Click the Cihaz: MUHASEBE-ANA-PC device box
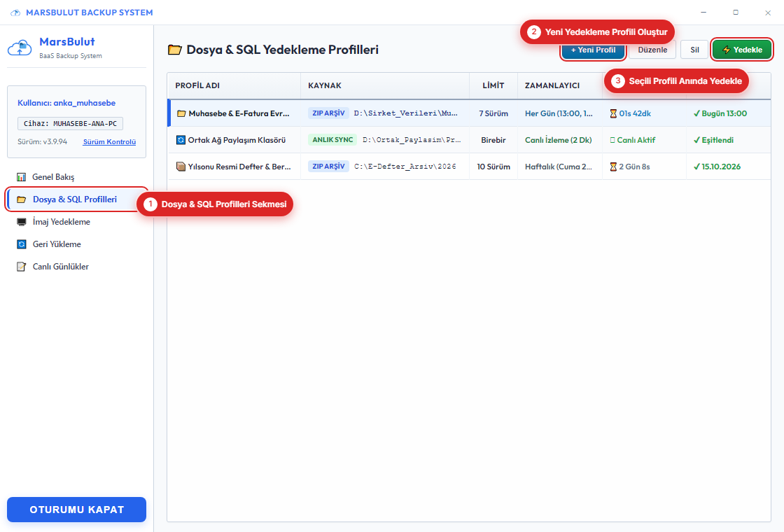The image size is (784, 532). tap(70, 123)
